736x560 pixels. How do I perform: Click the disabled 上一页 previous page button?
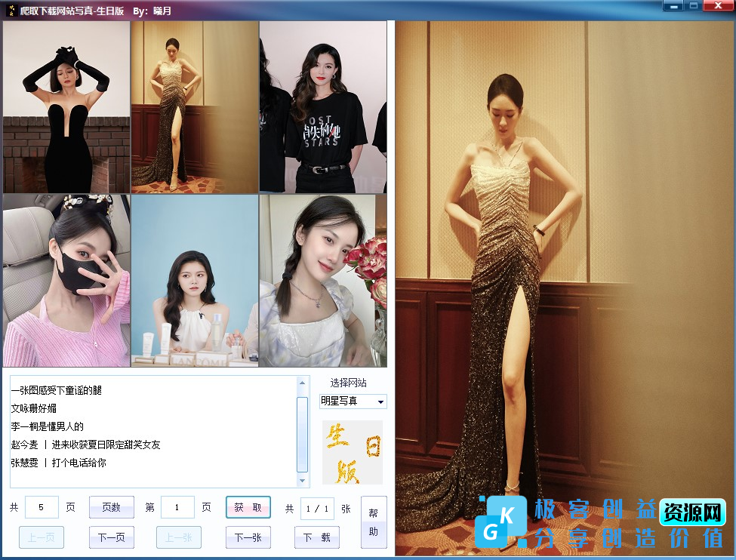point(41,537)
